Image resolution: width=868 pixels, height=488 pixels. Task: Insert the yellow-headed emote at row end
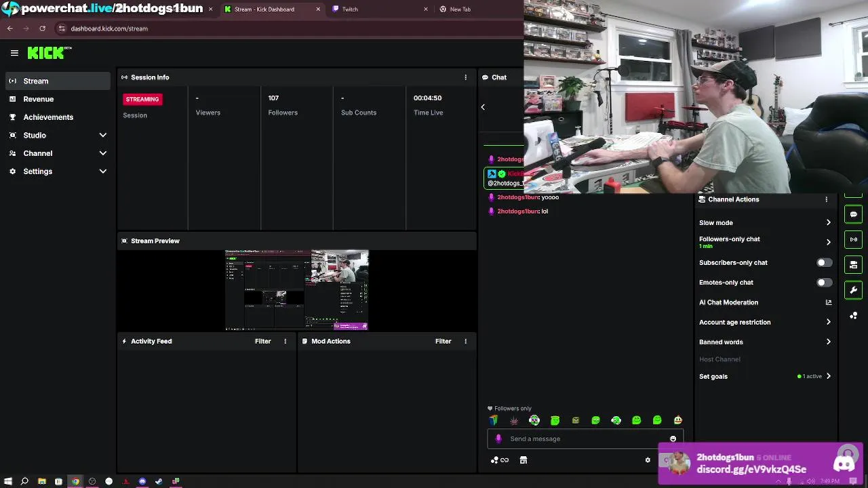[677, 420]
